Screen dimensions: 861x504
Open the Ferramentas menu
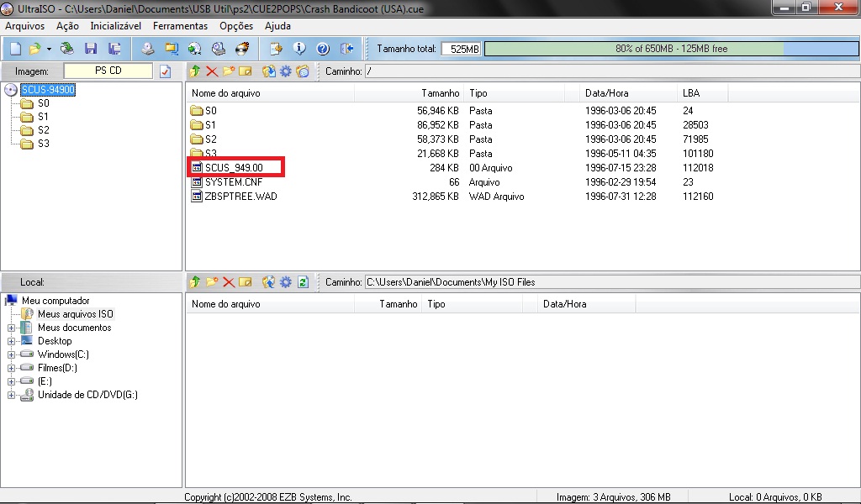point(180,26)
